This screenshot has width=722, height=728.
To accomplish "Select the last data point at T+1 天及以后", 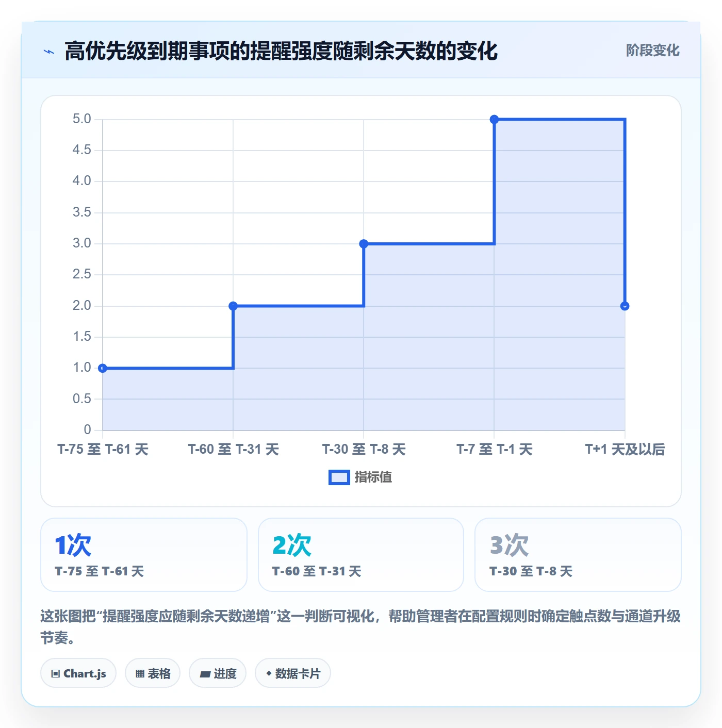I will (x=625, y=306).
